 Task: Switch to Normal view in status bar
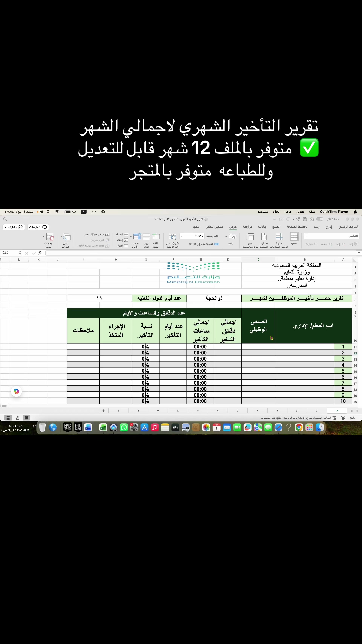point(26,418)
